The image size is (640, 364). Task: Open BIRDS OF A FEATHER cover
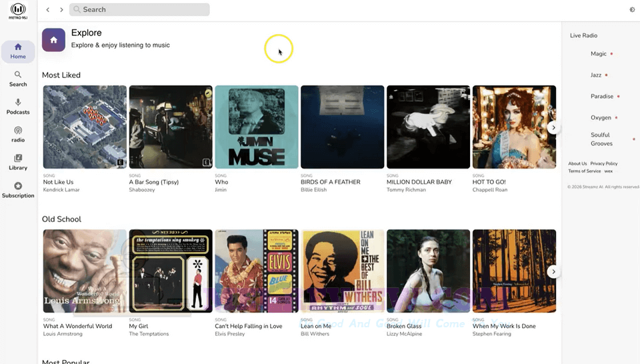(343, 127)
